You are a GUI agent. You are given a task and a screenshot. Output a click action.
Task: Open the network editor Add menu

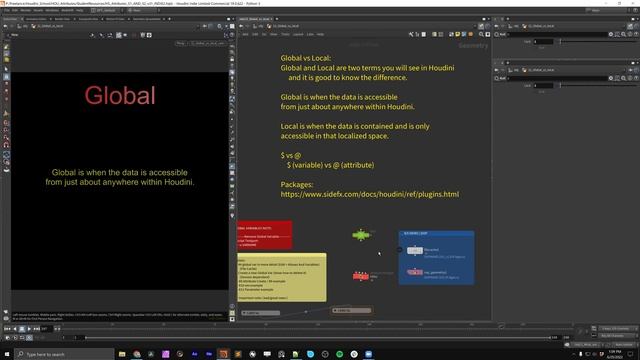click(x=245, y=34)
